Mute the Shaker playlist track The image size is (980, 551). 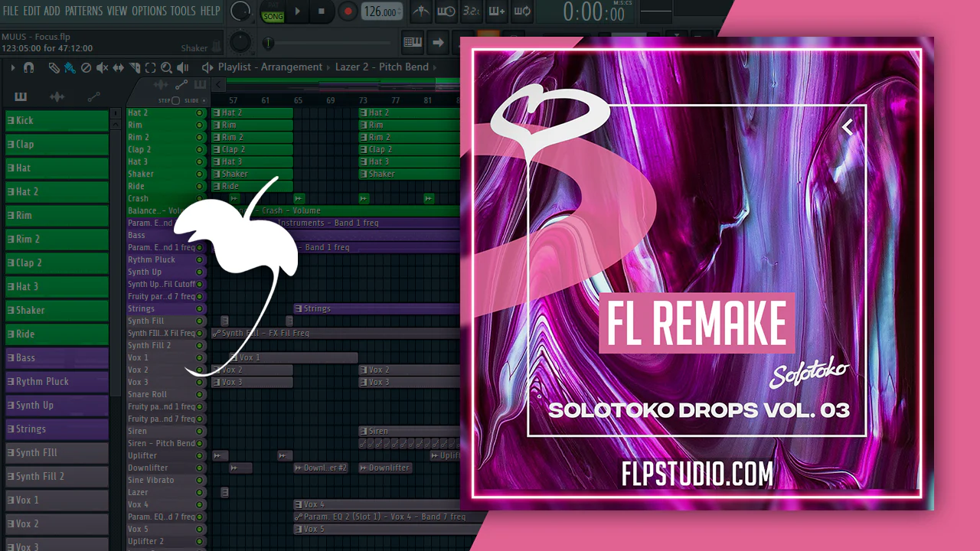(x=200, y=174)
